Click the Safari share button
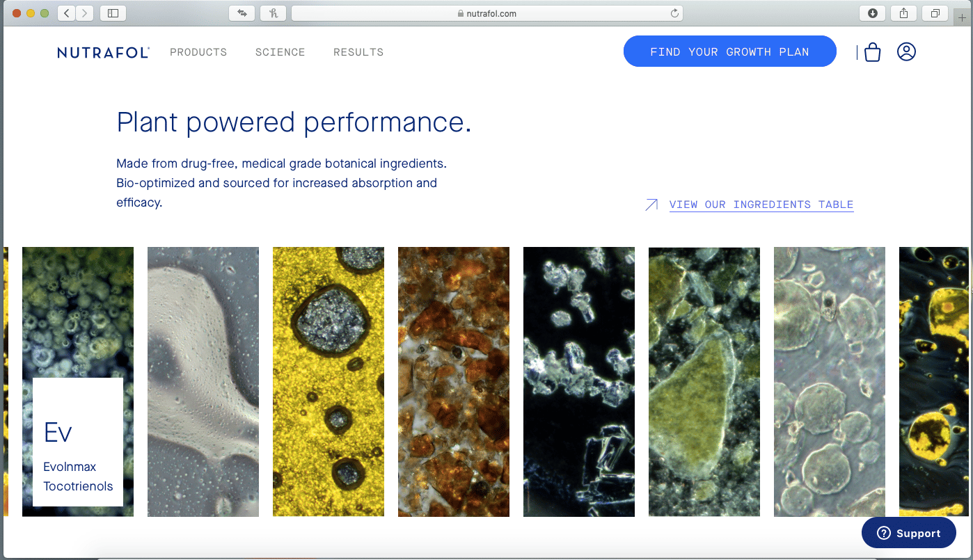 click(904, 13)
